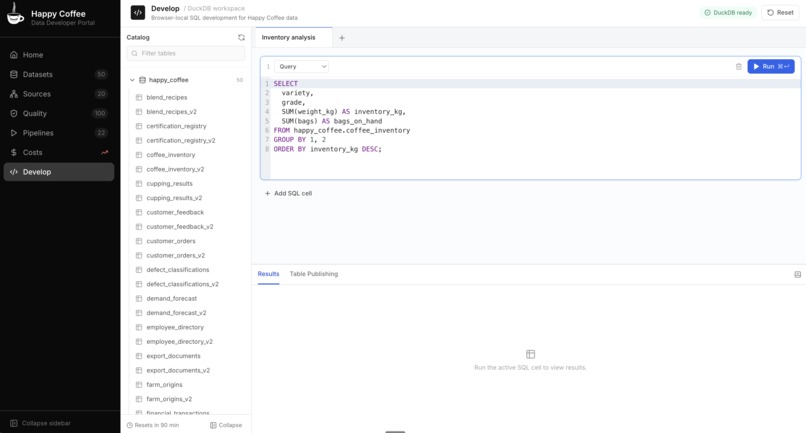This screenshot has height=433, width=806.
Task: Select demand_forecast_v2 table
Action: [x=176, y=313]
